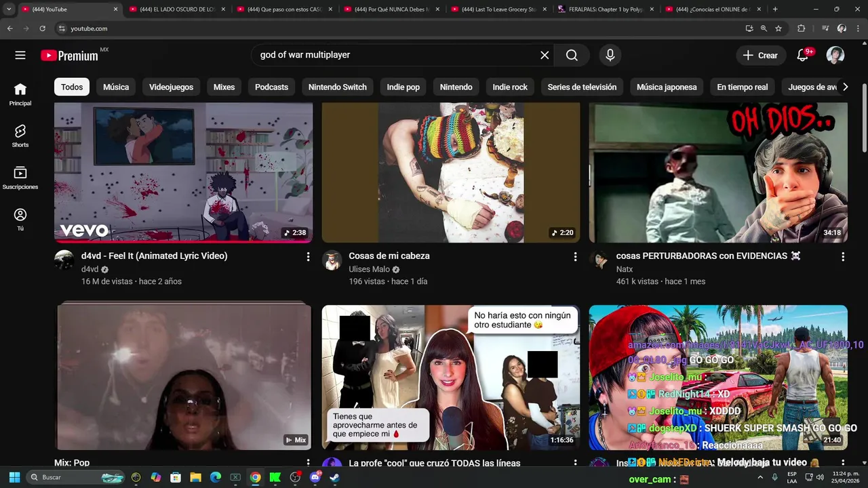Viewport: 868px width, 488px height.
Task: Open options for Cosas de mi cabeza
Action: (x=575, y=257)
